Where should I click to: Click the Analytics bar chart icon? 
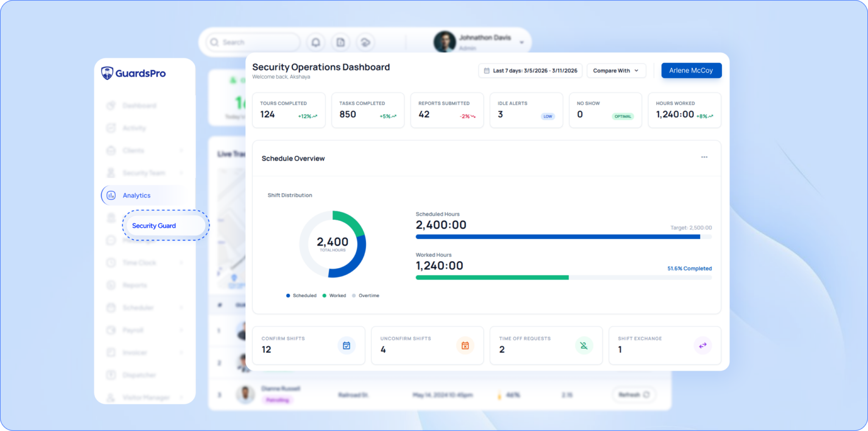[111, 195]
